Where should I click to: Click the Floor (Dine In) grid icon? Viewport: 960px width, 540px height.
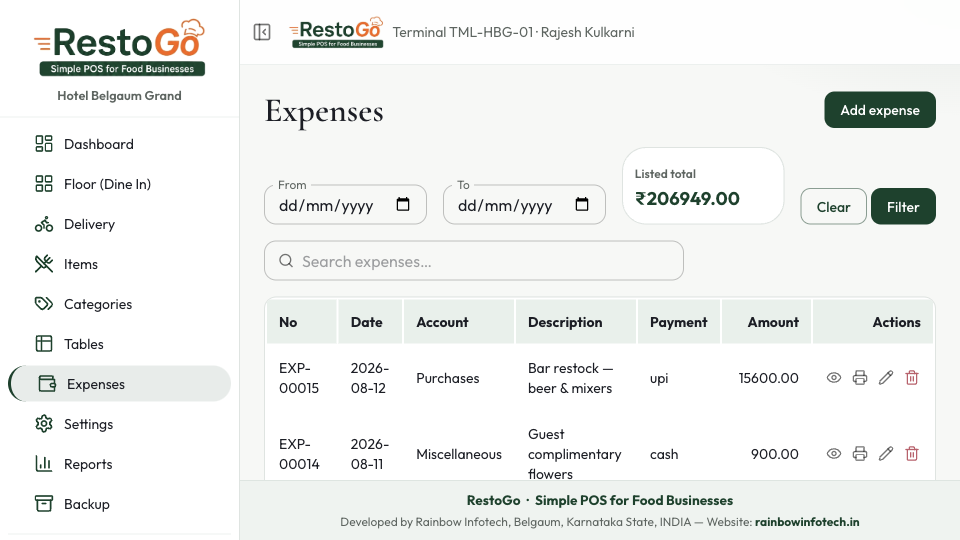44,184
